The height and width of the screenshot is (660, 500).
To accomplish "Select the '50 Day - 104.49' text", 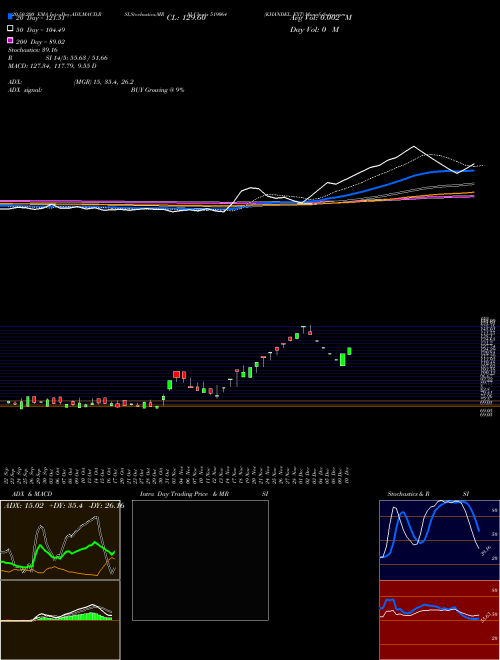I will [41, 30].
